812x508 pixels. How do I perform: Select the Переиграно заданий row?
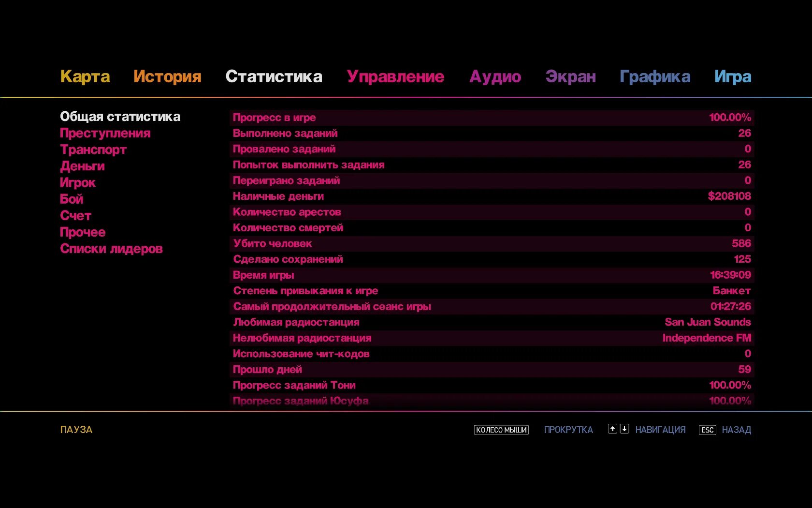click(x=492, y=180)
